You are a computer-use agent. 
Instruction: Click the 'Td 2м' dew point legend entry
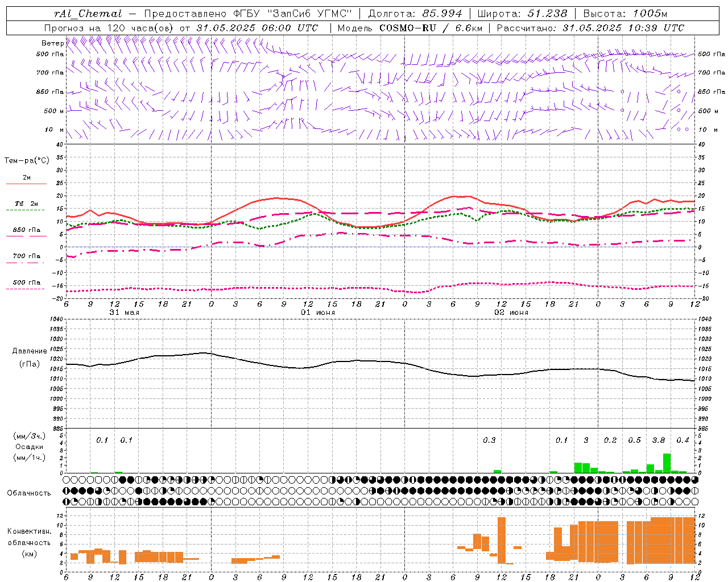click(26, 203)
